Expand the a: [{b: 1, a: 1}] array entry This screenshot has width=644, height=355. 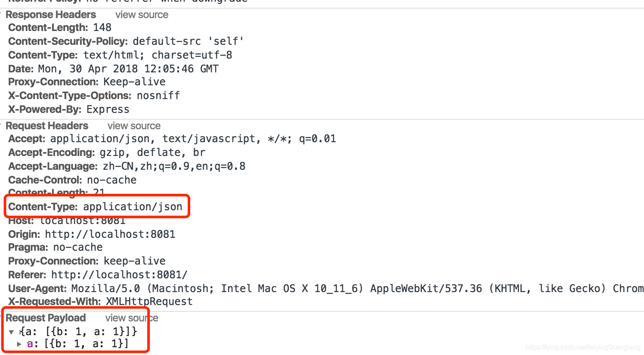point(19,343)
